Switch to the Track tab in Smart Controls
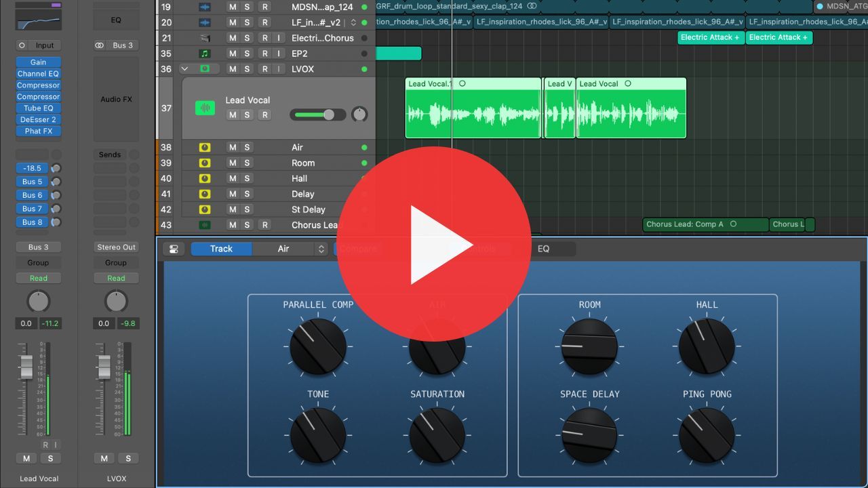 (221, 249)
